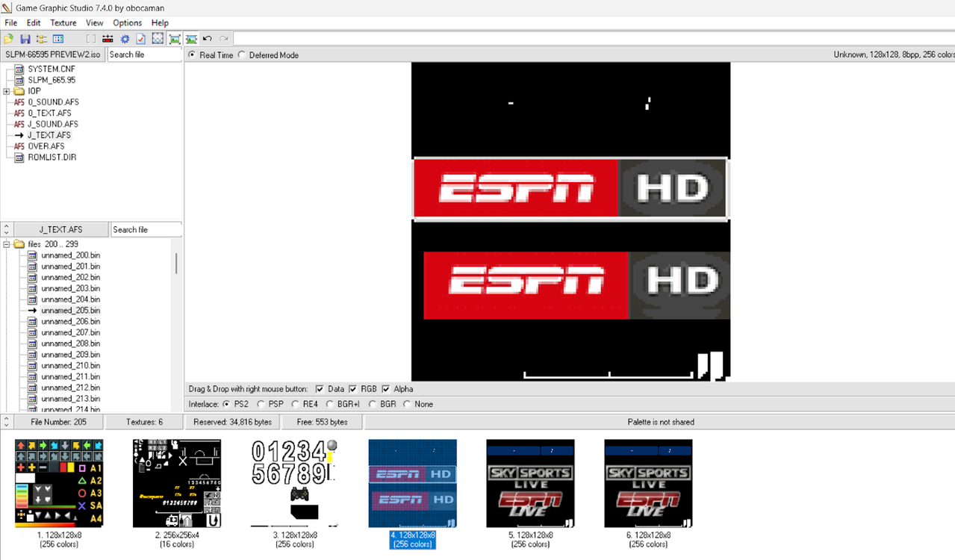Viewport: 955px width, 560px height.
Task: Select ROMLIST.DIR entry
Action: pyautogui.click(x=52, y=158)
